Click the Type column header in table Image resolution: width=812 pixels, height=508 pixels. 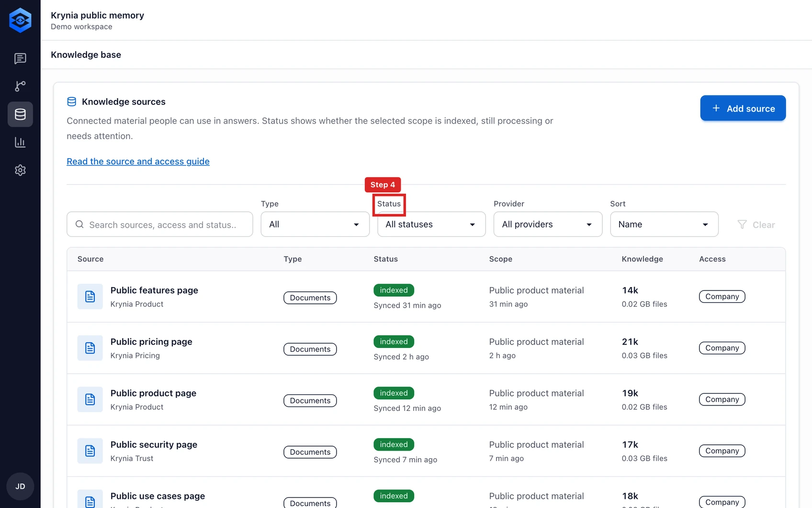(x=293, y=259)
